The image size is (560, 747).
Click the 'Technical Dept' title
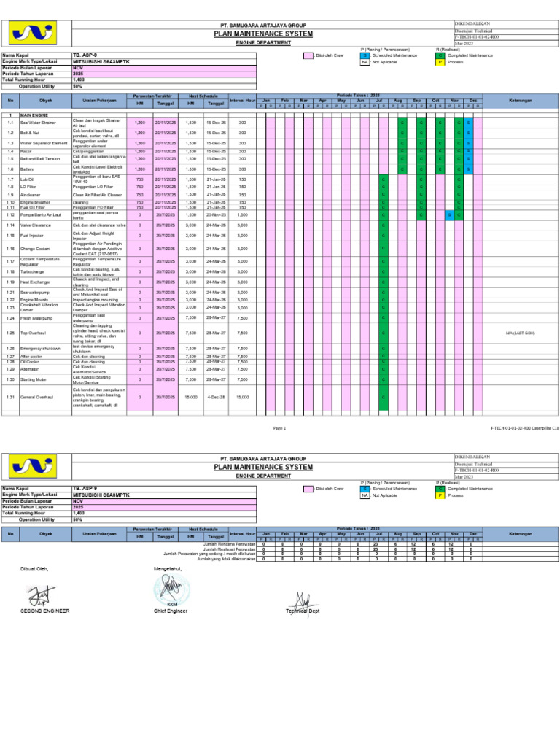click(303, 611)
